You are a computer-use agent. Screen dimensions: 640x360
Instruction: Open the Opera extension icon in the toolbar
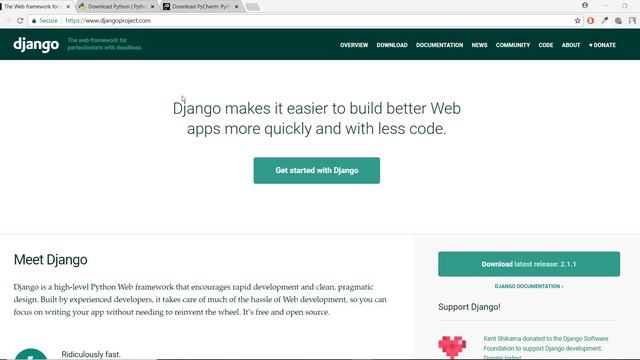tap(591, 21)
